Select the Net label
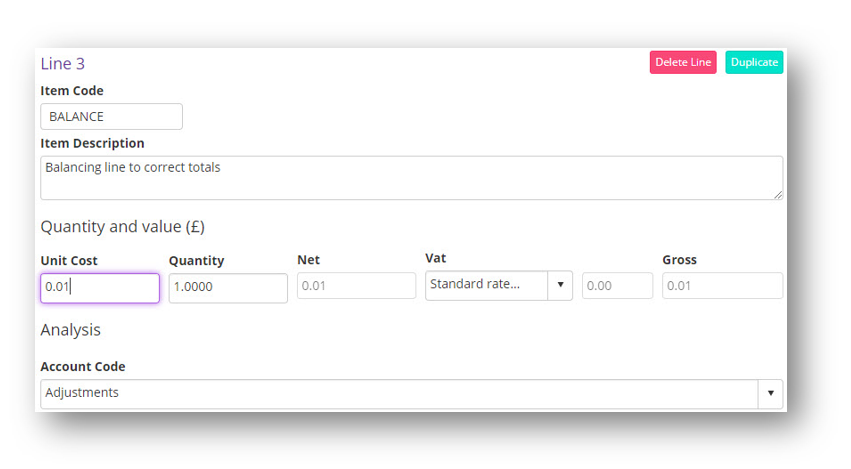 pos(308,260)
